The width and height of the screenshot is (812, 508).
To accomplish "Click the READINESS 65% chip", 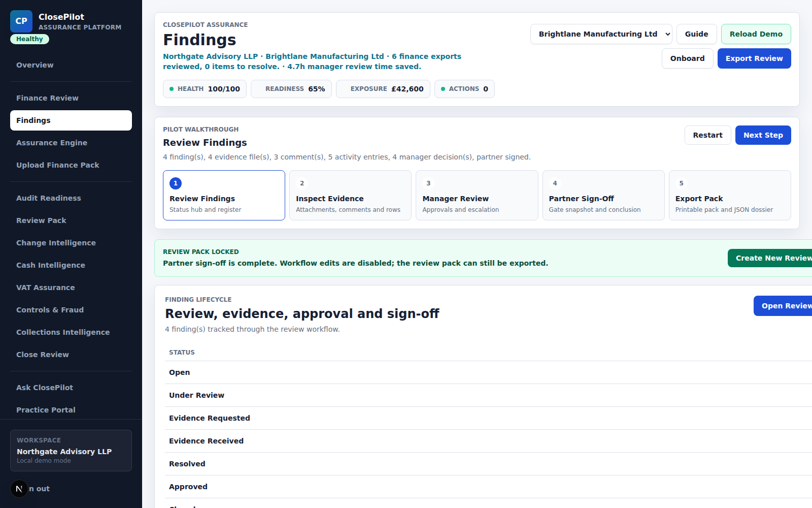I will pos(291,89).
